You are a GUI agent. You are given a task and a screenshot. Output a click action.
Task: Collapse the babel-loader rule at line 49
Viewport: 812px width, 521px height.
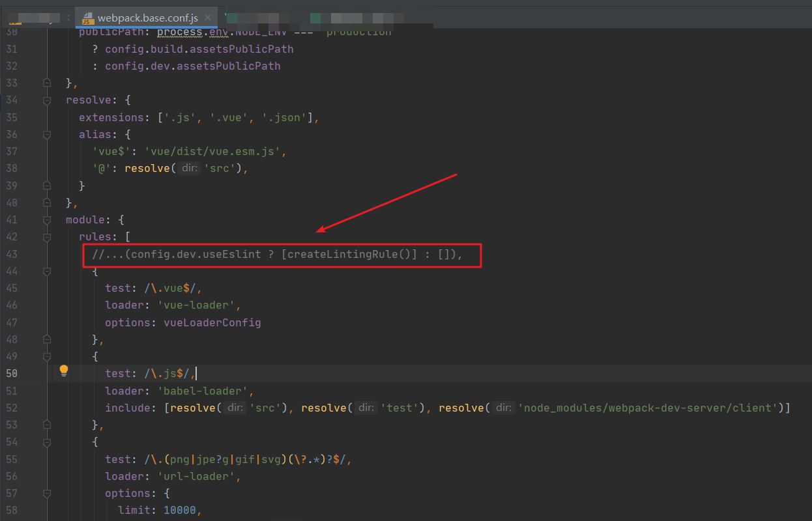click(x=46, y=356)
